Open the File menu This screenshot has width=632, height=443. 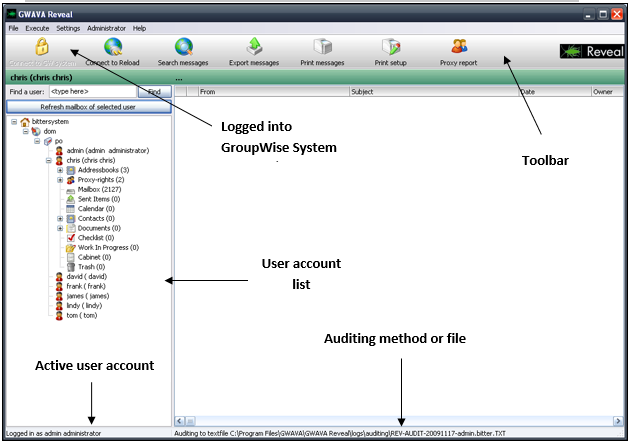pyautogui.click(x=13, y=28)
